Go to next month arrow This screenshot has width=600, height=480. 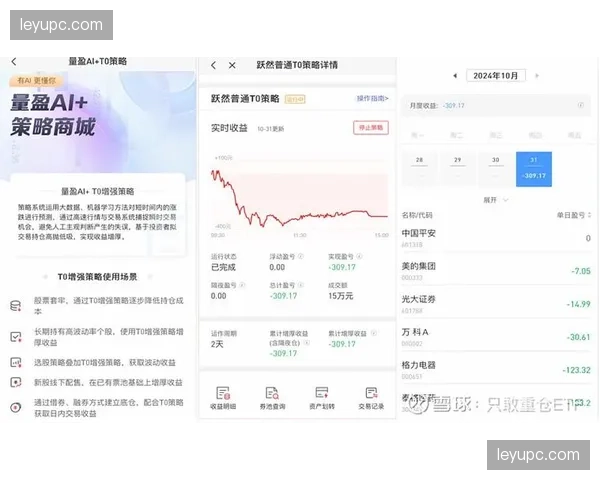[537, 76]
